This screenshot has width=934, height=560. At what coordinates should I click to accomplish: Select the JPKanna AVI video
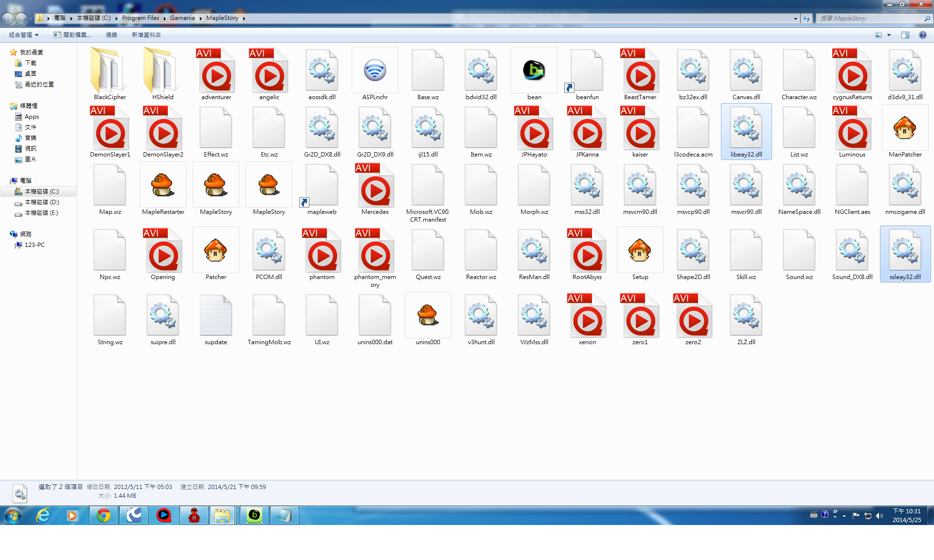(x=587, y=131)
